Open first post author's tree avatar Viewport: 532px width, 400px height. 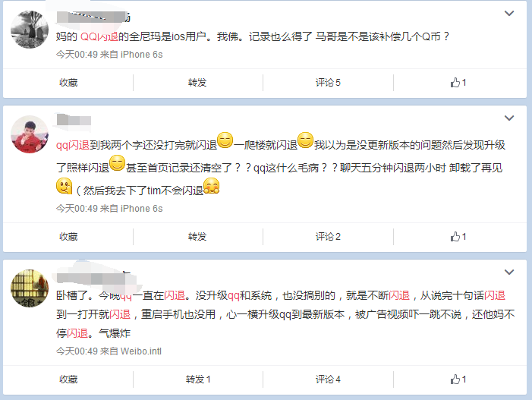30,30
